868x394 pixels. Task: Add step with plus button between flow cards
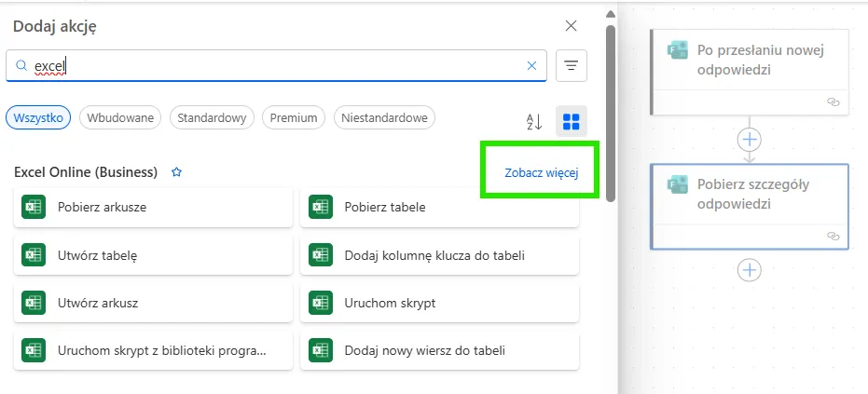click(750, 140)
